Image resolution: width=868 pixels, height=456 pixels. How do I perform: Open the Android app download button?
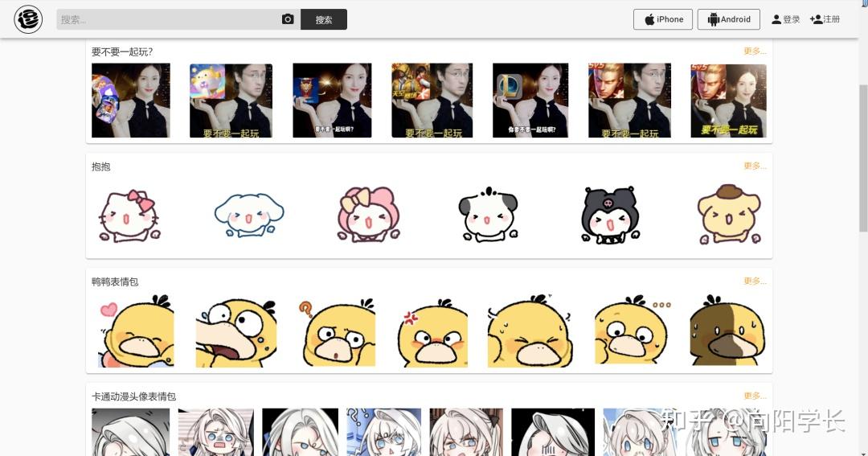coord(728,19)
